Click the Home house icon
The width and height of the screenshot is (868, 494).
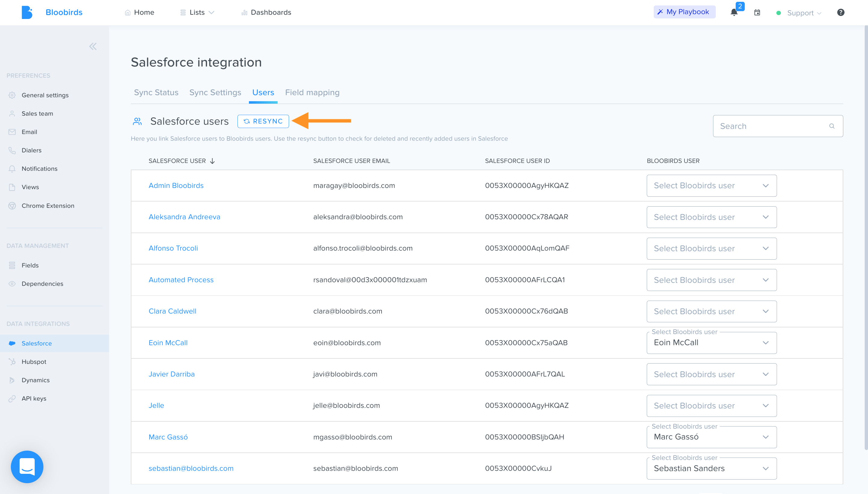(x=127, y=13)
